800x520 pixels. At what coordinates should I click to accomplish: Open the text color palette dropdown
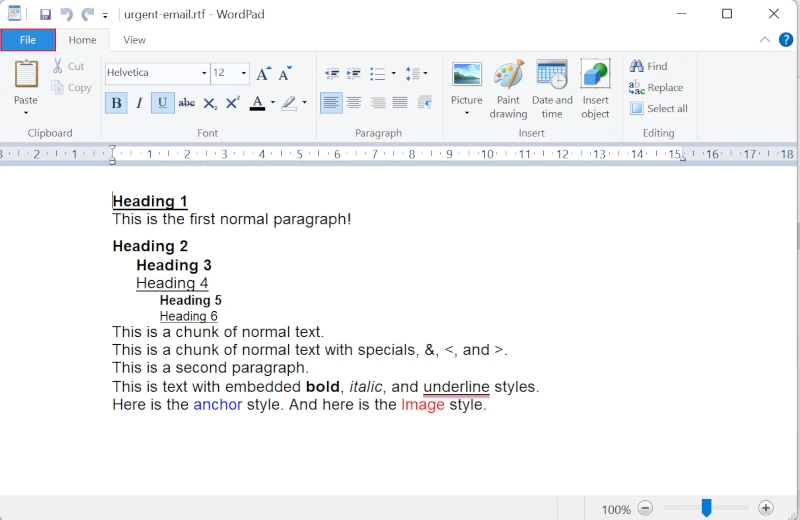coord(273,103)
